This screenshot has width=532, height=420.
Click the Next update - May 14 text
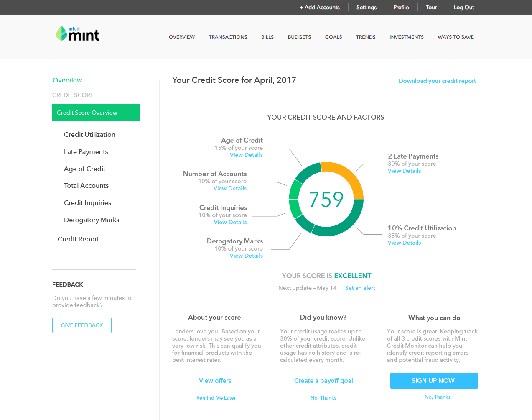click(307, 288)
